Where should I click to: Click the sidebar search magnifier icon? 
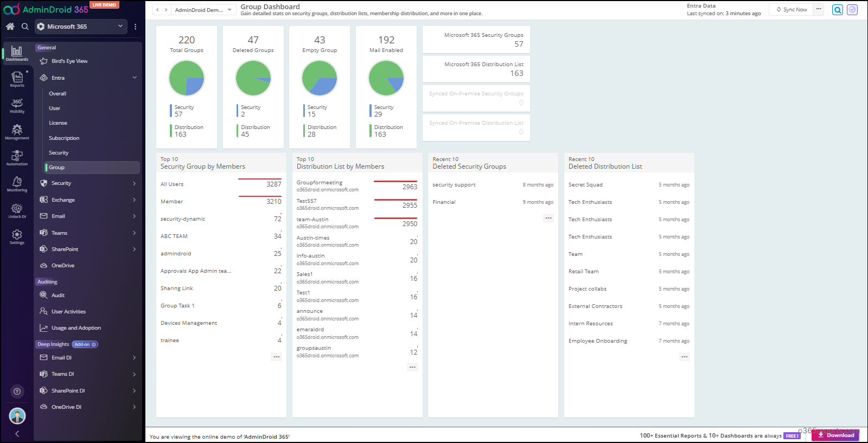[x=25, y=26]
